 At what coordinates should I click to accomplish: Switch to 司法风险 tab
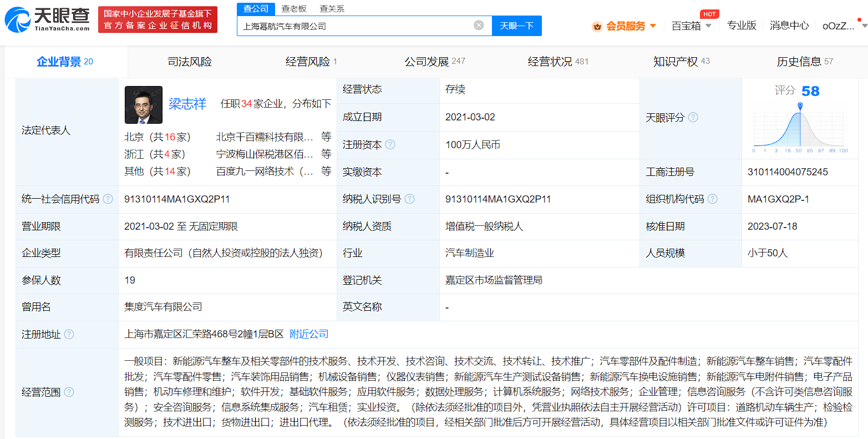point(190,62)
